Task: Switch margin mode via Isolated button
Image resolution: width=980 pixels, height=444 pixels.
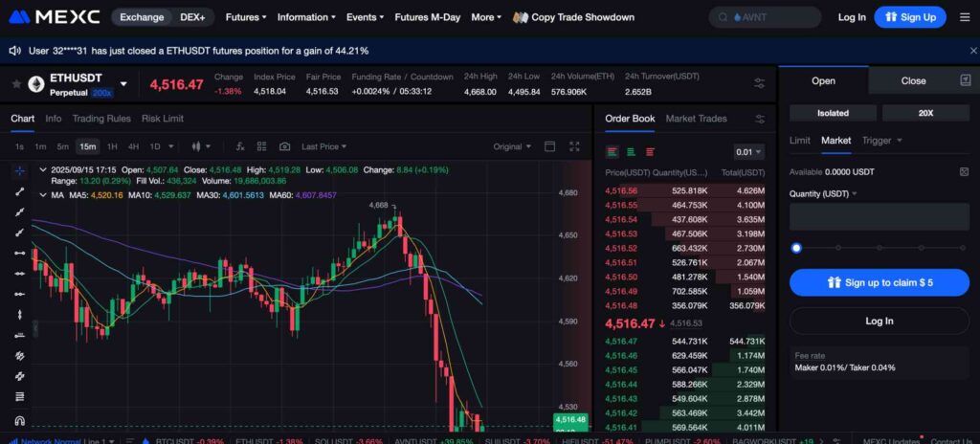Action: 834,113
